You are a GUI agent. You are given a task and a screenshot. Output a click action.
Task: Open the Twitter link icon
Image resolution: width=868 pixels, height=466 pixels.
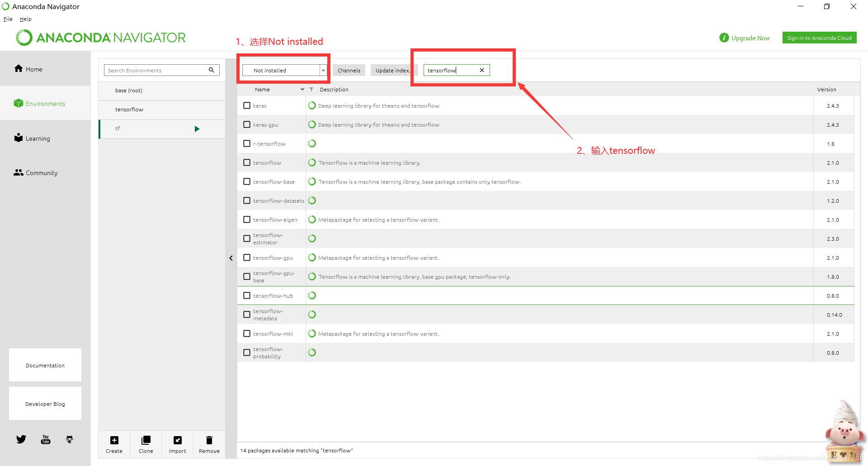point(21,439)
